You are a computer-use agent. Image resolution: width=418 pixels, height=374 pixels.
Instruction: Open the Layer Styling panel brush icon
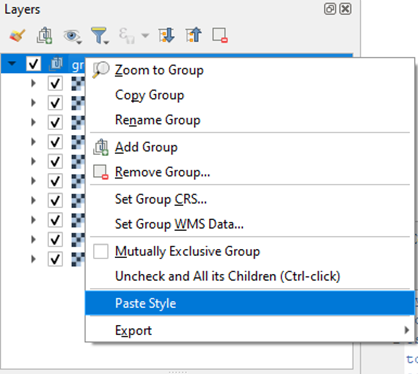pos(17,35)
